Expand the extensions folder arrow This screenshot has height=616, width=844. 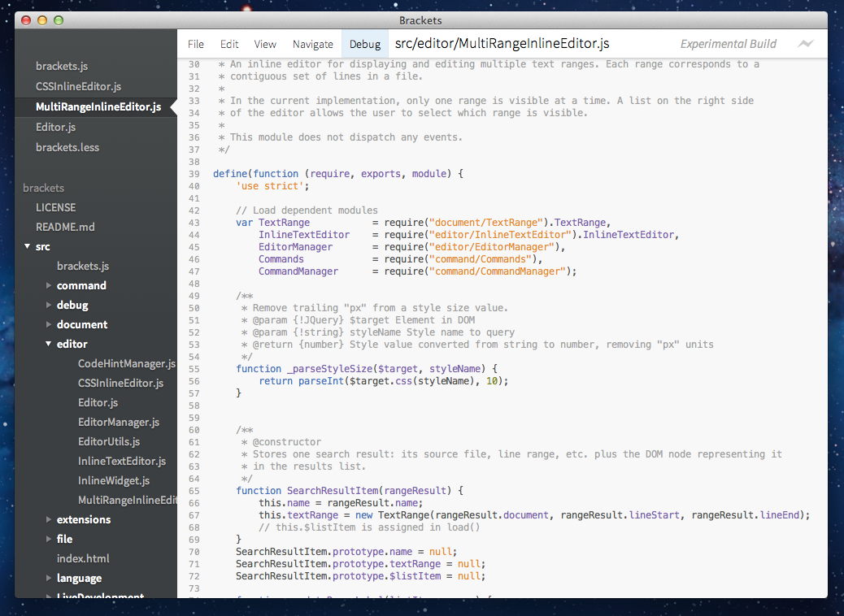pyautogui.click(x=49, y=519)
